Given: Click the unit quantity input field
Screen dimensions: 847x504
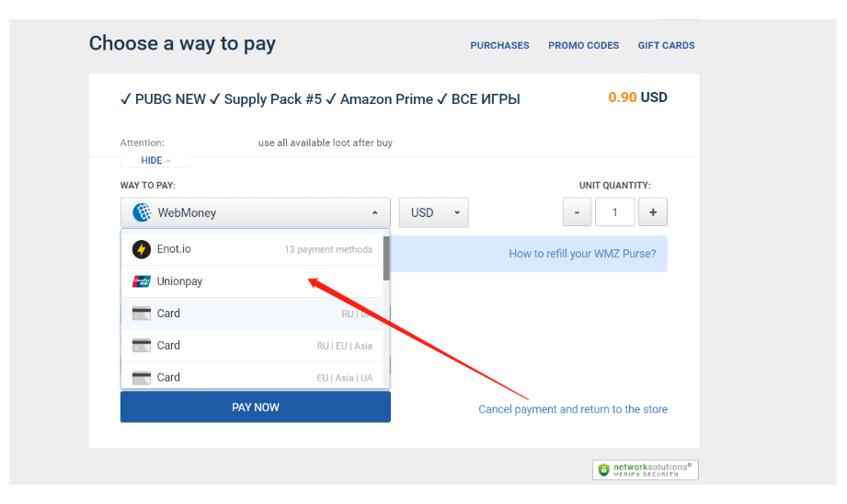Looking at the screenshot, I should tap(614, 212).
